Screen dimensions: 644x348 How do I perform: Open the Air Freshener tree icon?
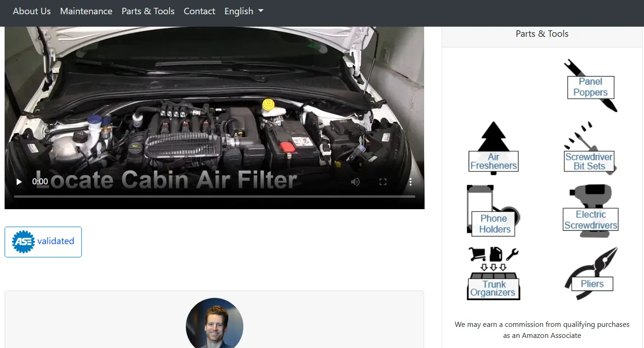(494, 148)
